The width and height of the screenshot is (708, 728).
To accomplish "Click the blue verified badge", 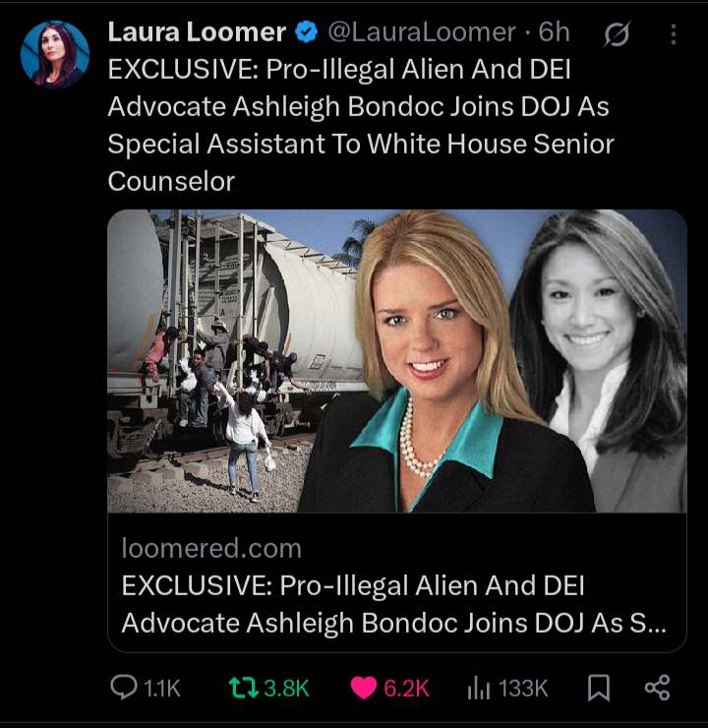I will (x=306, y=32).
